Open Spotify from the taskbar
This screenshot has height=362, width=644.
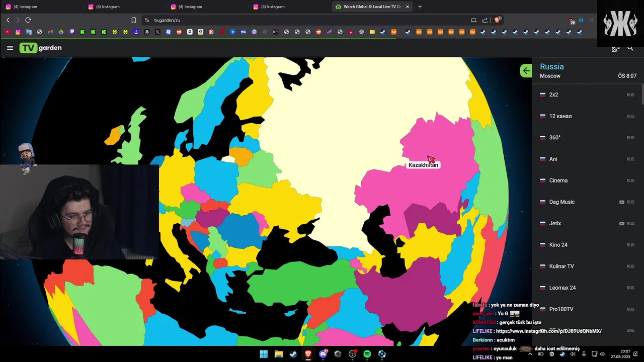[x=367, y=354]
